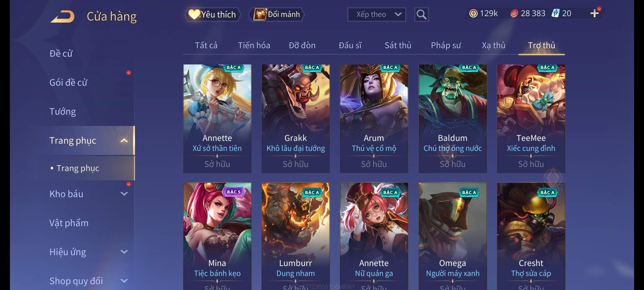Expand the Shop quy đổi section

124,281
